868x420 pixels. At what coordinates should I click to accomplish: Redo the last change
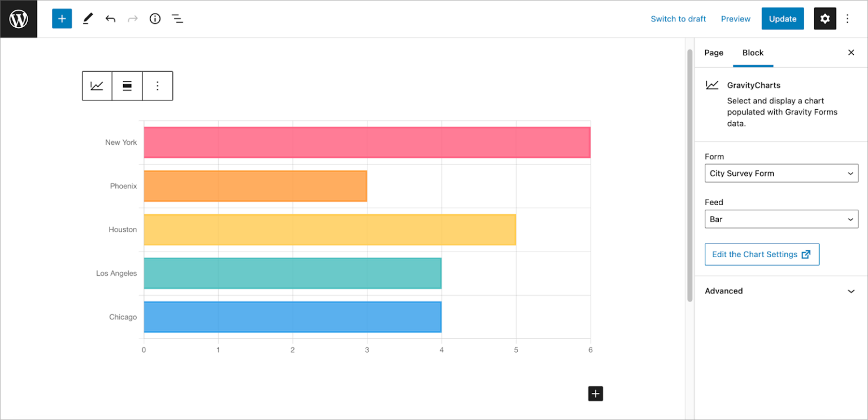tap(132, 19)
